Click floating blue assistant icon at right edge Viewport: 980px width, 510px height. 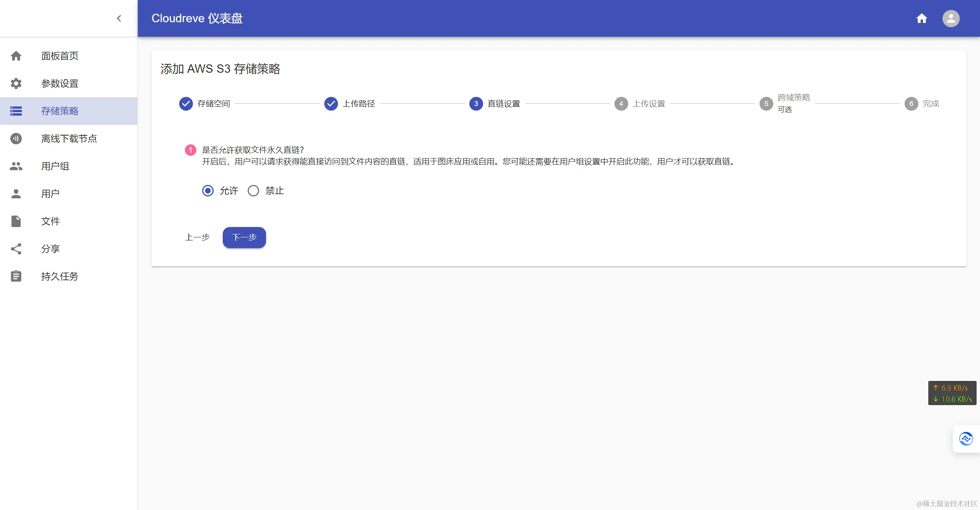click(966, 439)
